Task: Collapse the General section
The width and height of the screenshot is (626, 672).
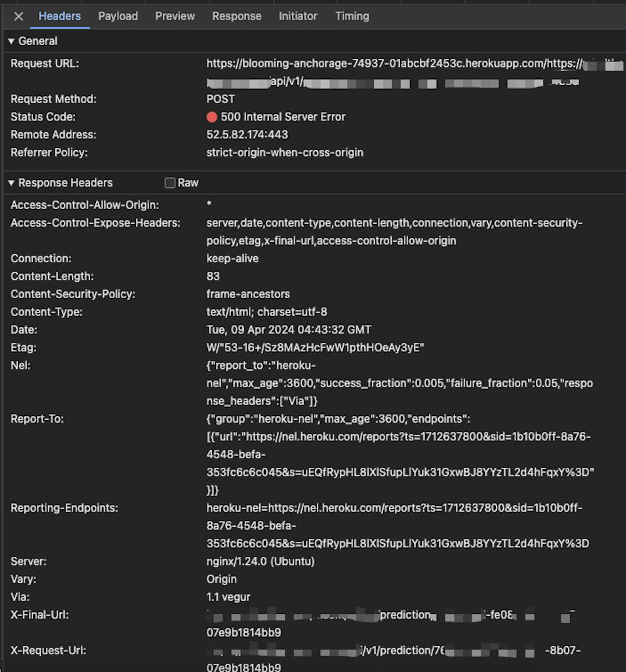Action: coord(11,41)
